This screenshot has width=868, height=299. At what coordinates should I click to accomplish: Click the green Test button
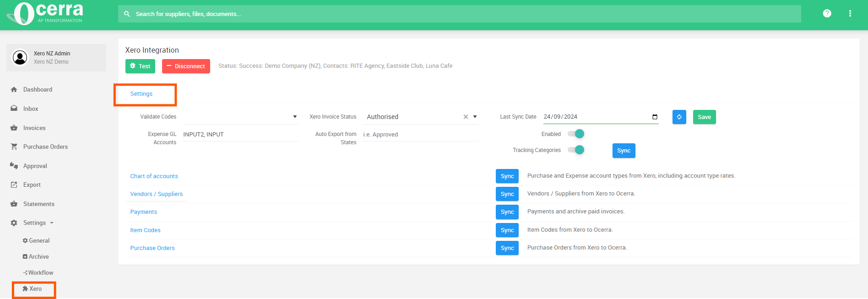click(140, 66)
